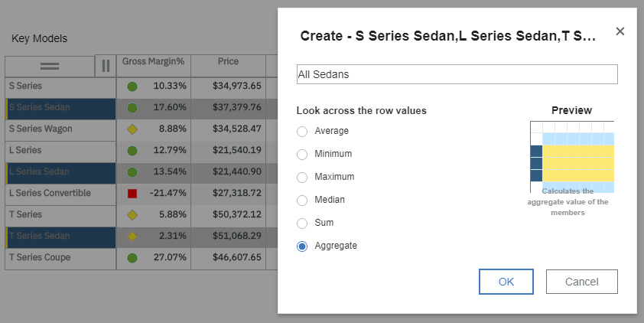This screenshot has height=323, width=644.
Task: Click yellow diamond indicator for T Series
Action: coord(132,215)
